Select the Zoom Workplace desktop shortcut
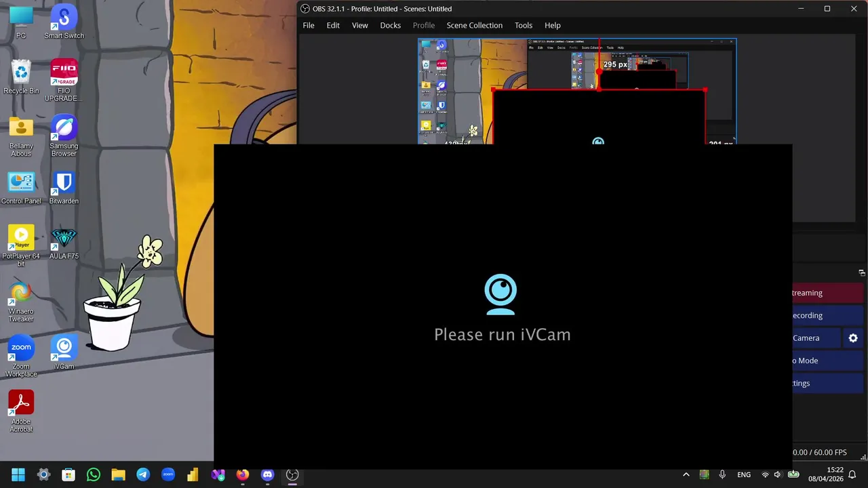Screen dimensions: 868x488 tap(21, 356)
